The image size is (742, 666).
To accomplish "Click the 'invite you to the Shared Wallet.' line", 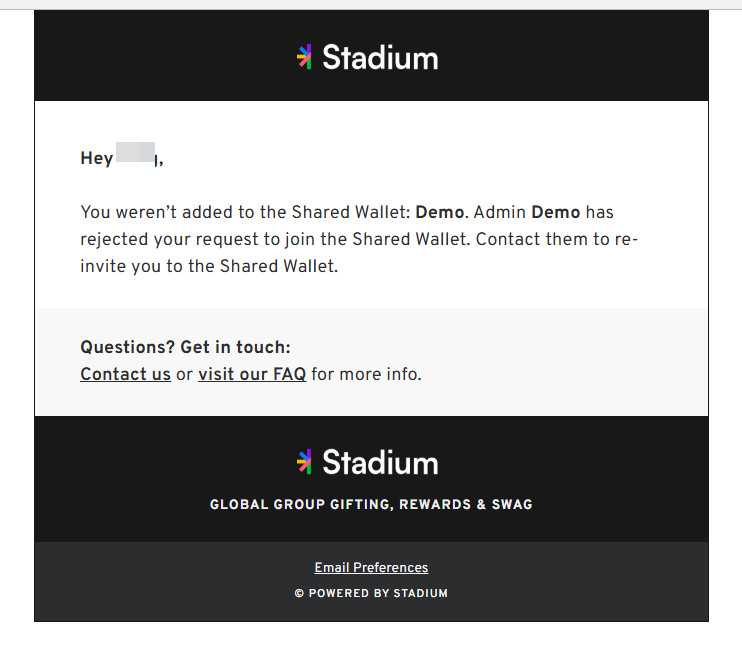I will [x=209, y=266].
